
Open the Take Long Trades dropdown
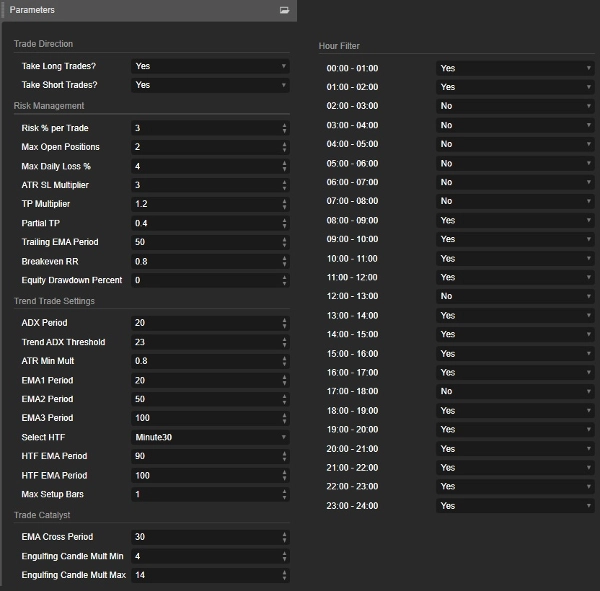[210, 66]
